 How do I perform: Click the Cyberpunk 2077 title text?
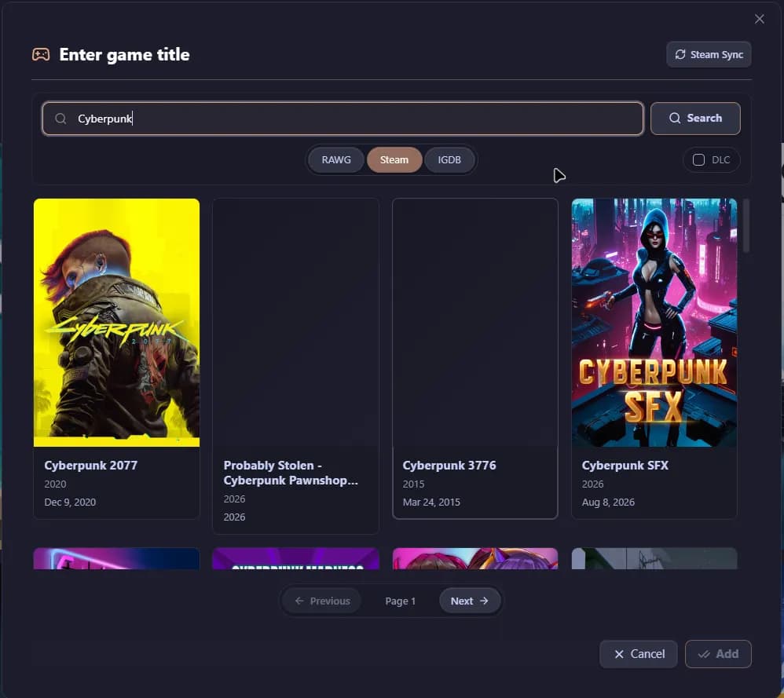tap(90, 465)
